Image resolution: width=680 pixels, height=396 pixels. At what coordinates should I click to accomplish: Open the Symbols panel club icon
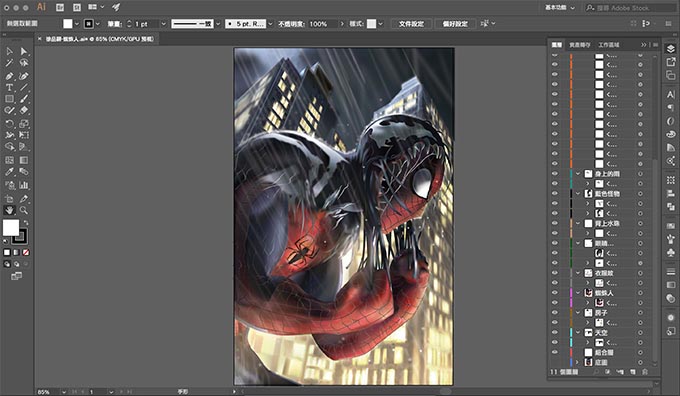(670, 252)
